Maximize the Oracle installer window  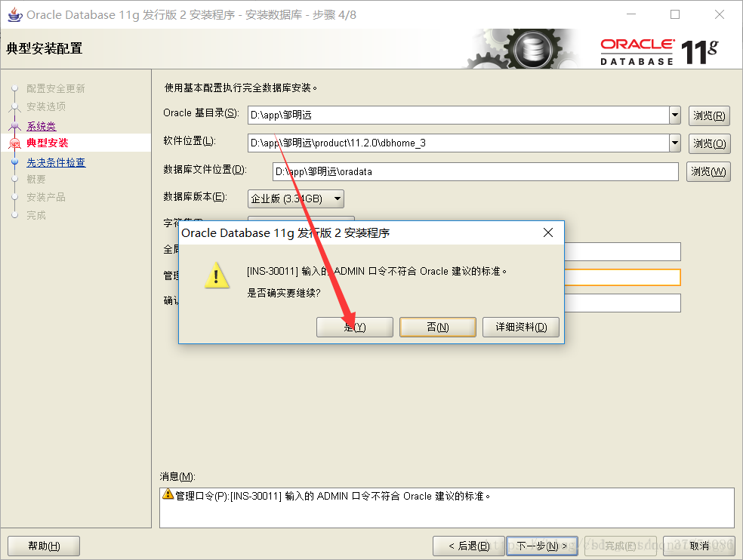tap(675, 14)
